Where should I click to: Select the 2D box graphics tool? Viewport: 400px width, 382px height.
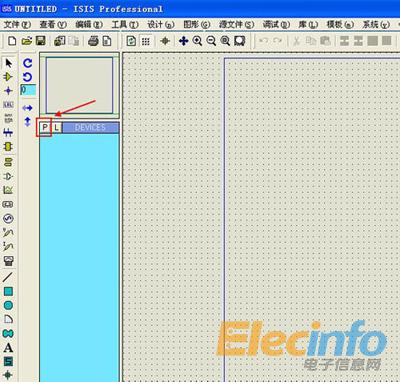tap(8, 292)
